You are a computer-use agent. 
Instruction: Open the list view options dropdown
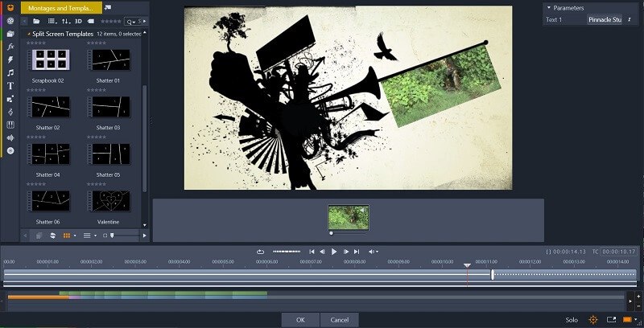point(52,22)
